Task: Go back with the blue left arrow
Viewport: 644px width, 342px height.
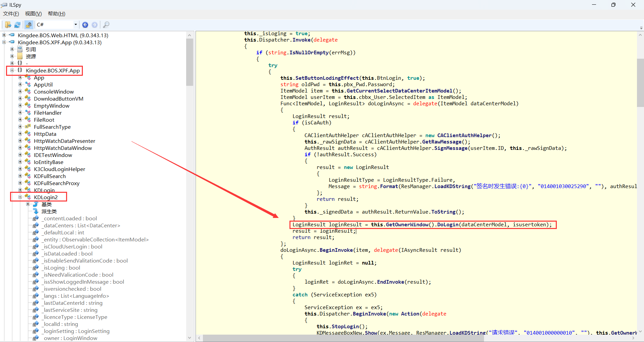Action: click(x=85, y=25)
